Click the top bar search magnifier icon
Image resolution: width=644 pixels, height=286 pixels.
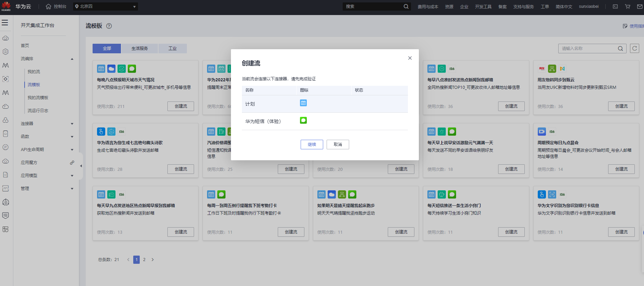(406, 6)
